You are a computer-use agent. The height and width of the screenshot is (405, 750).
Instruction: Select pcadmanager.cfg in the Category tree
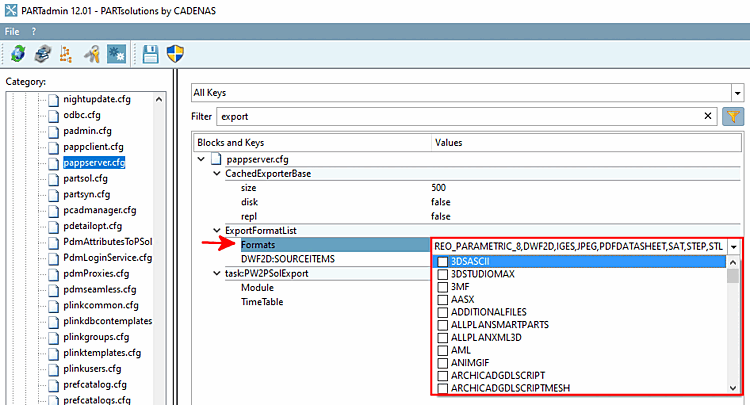click(99, 210)
